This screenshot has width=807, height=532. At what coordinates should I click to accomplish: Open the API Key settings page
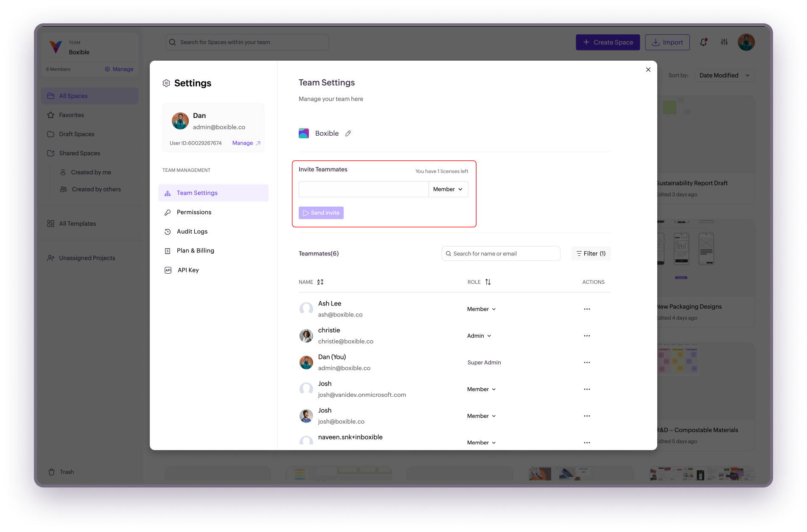click(x=188, y=270)
